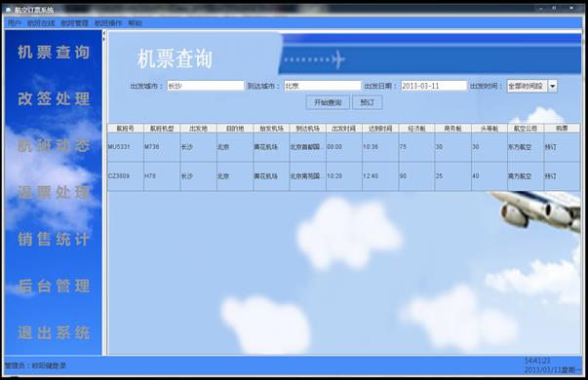
Task: Click the 航空公司 column header
Action: pos(526,129)
